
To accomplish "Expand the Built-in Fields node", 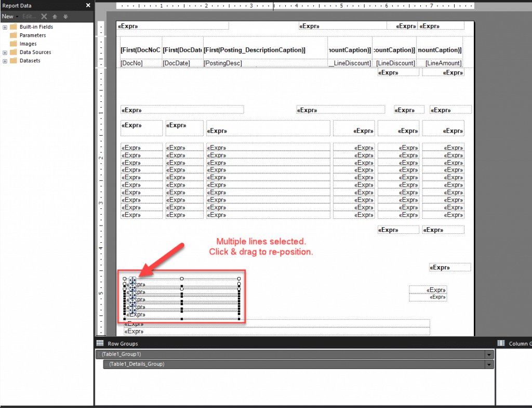I will click(x=5, y=27).
